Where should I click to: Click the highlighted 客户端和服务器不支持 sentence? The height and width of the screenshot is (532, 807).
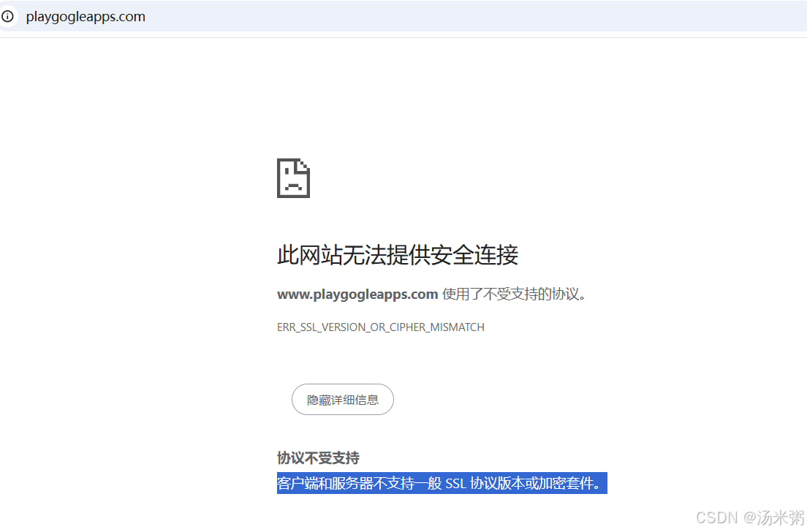click(x=442, y=483)
